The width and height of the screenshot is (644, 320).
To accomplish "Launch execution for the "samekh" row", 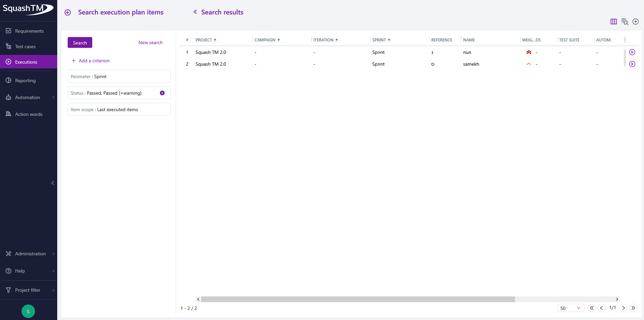I will 633,64.
